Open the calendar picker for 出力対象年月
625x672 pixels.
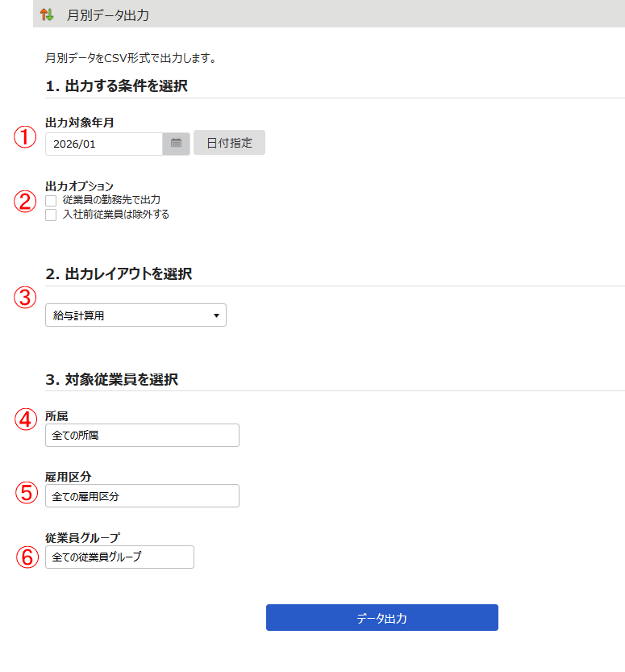coord(176,143)
